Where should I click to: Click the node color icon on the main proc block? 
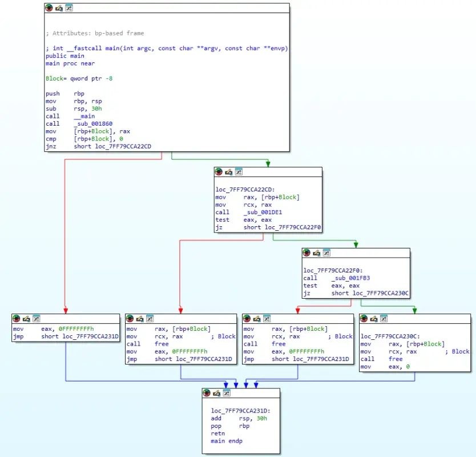click(49, 8)
